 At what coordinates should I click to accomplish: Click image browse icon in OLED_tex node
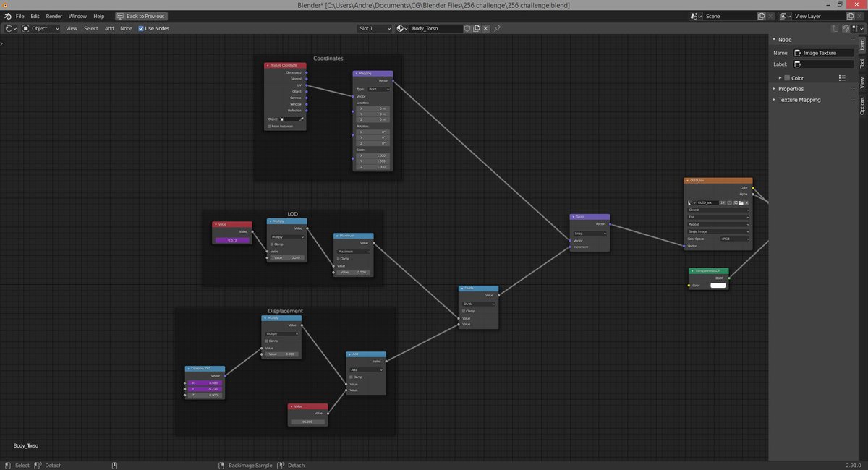click(692, 202)
